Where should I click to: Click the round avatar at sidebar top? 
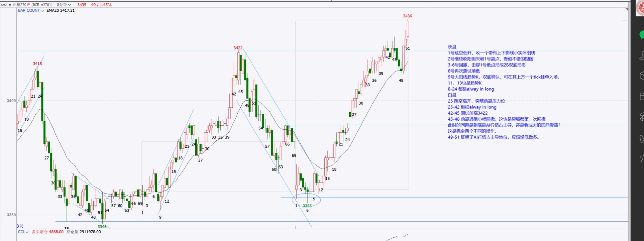(640, 8)
